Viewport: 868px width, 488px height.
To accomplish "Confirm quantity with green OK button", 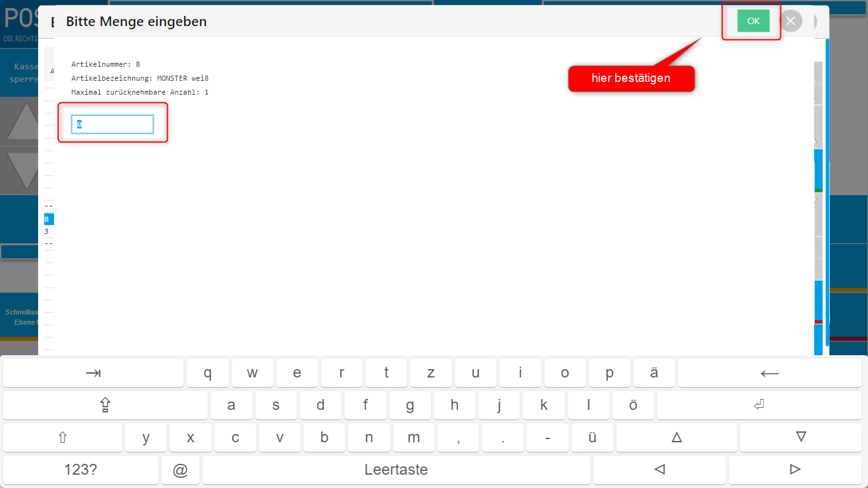I will pos(753,21).
